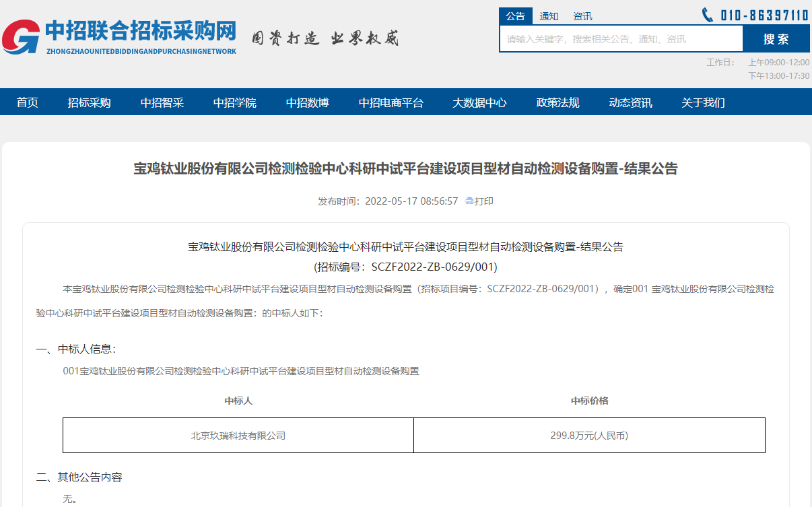Switch to the 资讯 search tab
The height and width of the screenshot is (507, 812).
pyautogui.click(x=582, y=16)
